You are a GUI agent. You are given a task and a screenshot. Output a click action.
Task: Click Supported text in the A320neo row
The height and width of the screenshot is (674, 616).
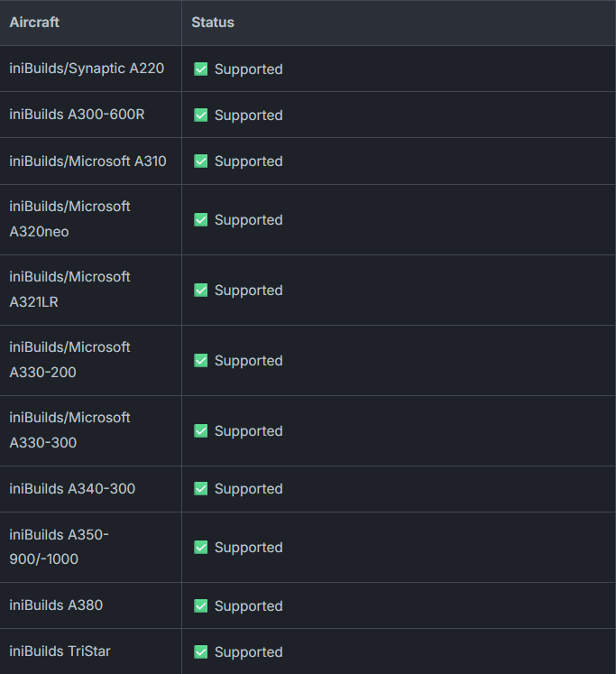coord(248,220)
